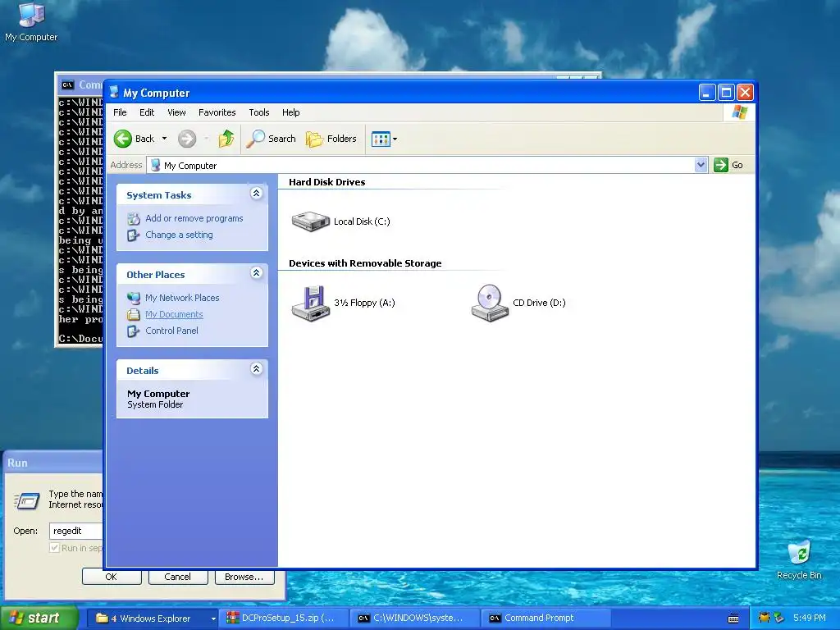Click the first notification tray icon

pos(765,618)
